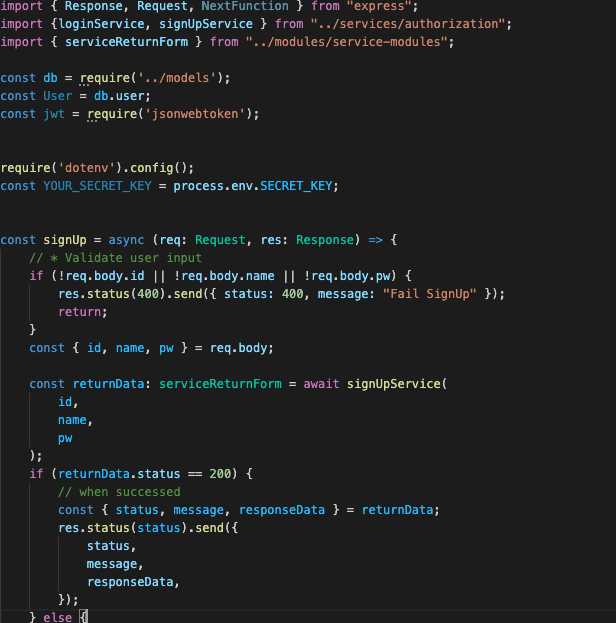The image size is (616, 623).
Task: Click the signUp function name
Action: (65, 240)
